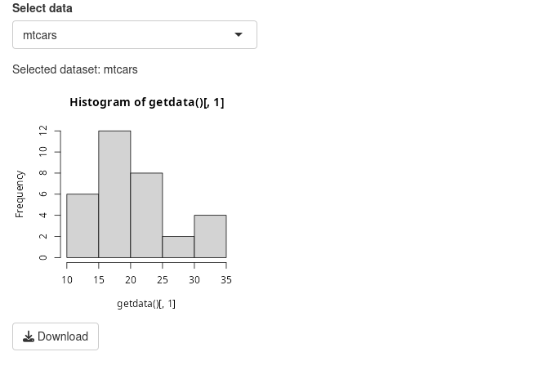Click the Frequency y-axis label
Viewport: 549px width, 392px height.
20,194
